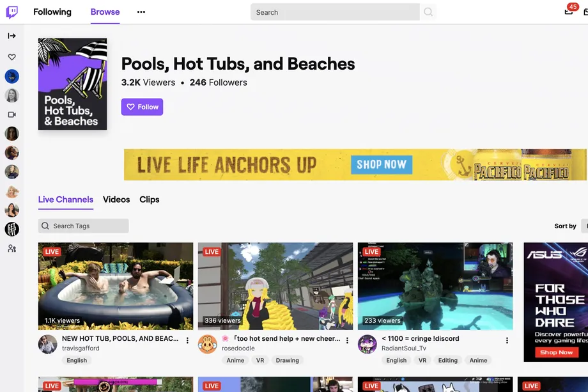588x392 pixels.
Task: Click travisgafford's round profile avatar
Action: point(48,344)
